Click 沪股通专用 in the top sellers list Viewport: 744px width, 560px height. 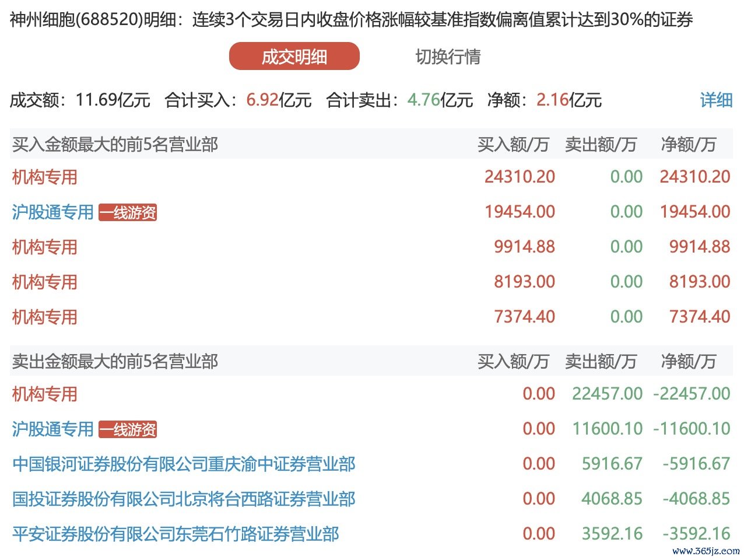point(52,429)
